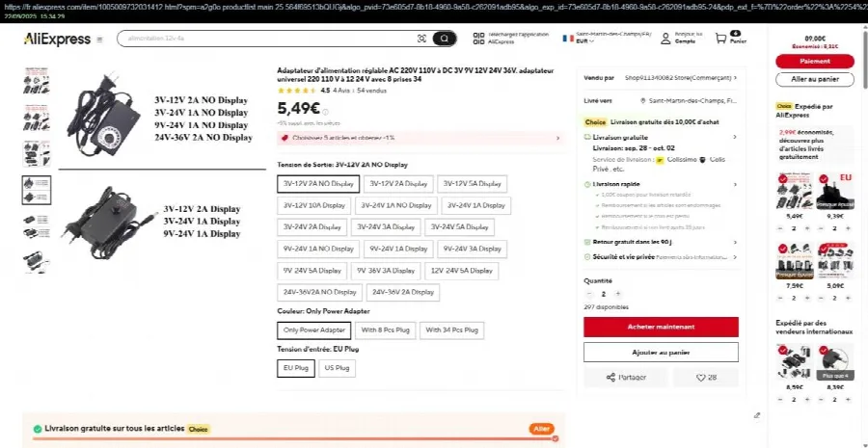
Task: Select the third product thumbnail in the gallery
Action: coord(37,153)
